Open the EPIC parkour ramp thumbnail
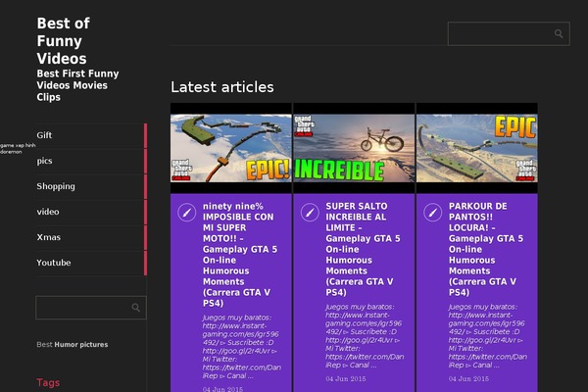Screen dimensions: 588x392 tap(477, 148)
